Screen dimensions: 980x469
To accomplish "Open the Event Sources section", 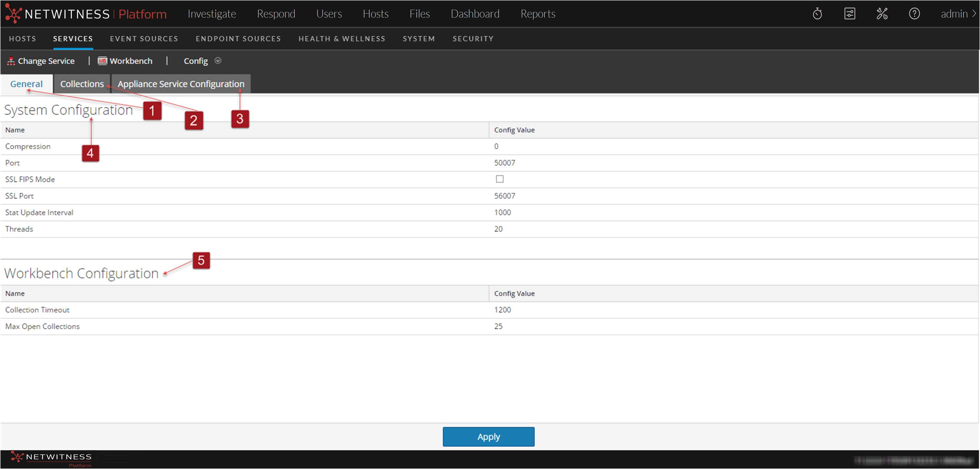I will (x=144, y=39).
